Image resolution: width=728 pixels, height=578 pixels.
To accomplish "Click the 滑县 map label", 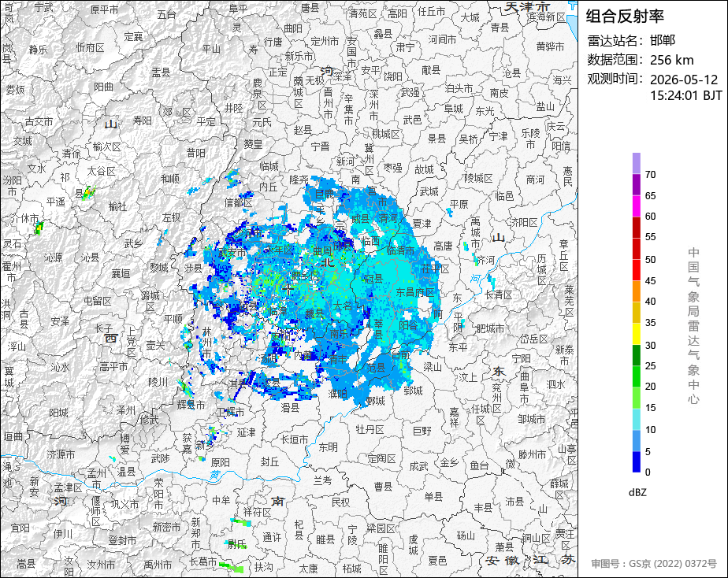I will 290,407.
